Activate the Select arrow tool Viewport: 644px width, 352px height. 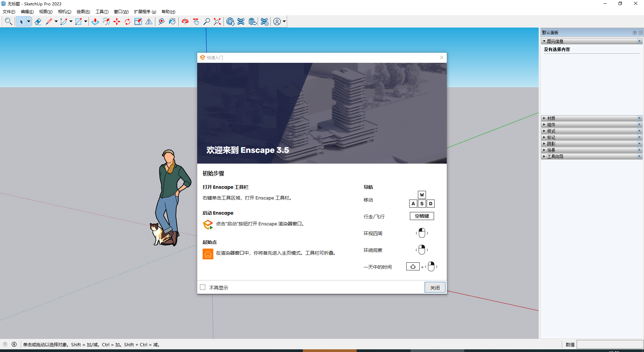(x=21, y=21)
